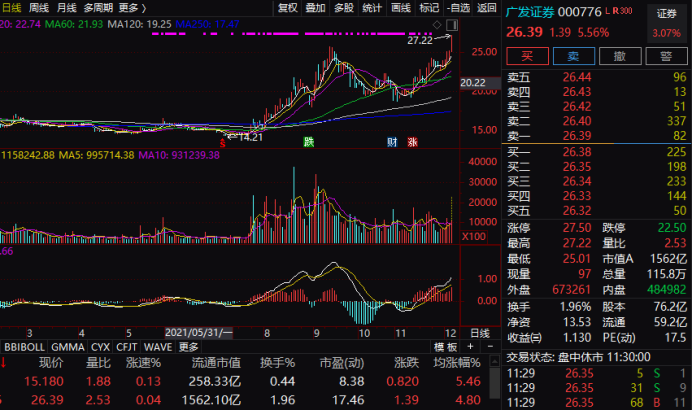The height and width of the screenshot is (410, 693).
Task: Open the 标记 mark tool
Action: point(429,8)
